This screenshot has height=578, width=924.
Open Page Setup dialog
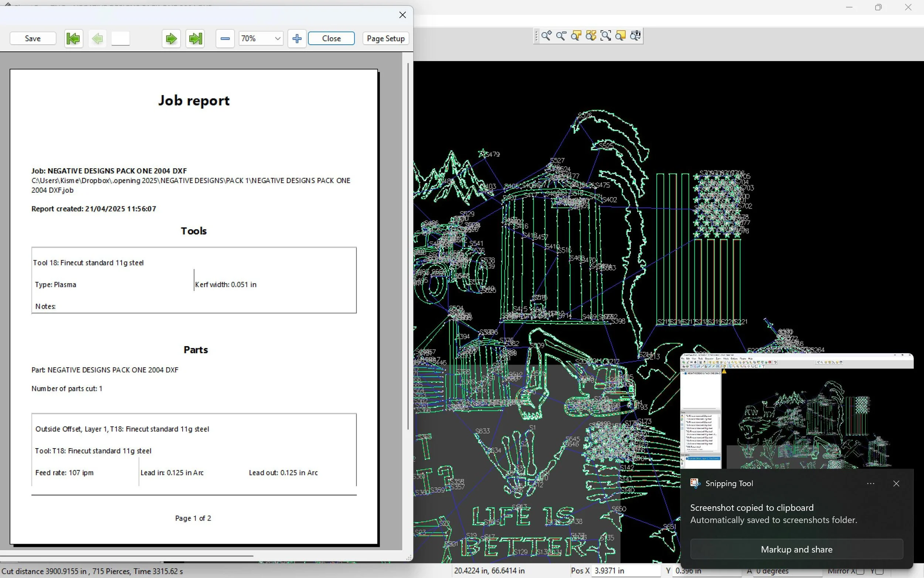point(385,38)
